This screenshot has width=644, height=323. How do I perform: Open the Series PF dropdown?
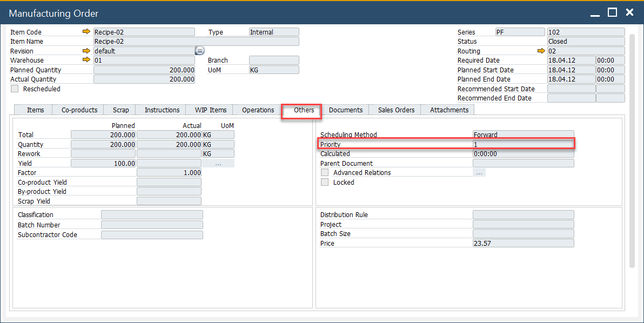520,32
